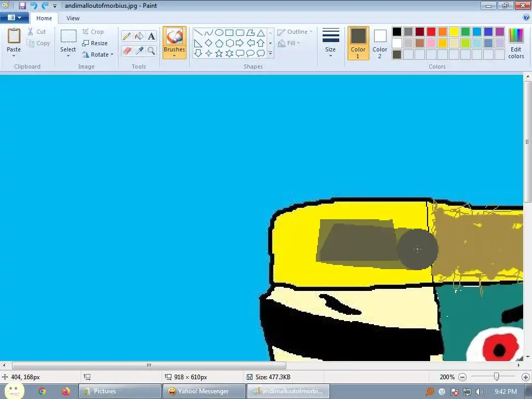Open Pictures window from taskbar
532x399 pixels.
120,391
